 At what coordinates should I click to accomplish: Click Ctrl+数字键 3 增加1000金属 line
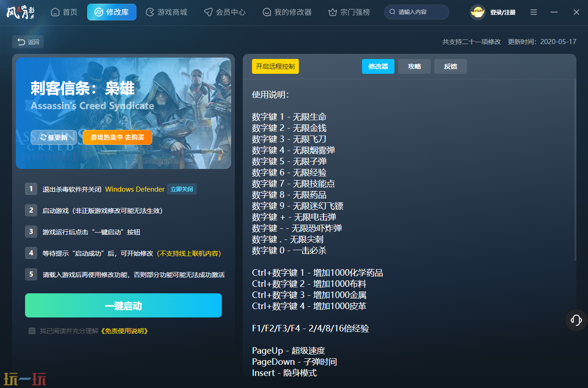tap(309, 295)
